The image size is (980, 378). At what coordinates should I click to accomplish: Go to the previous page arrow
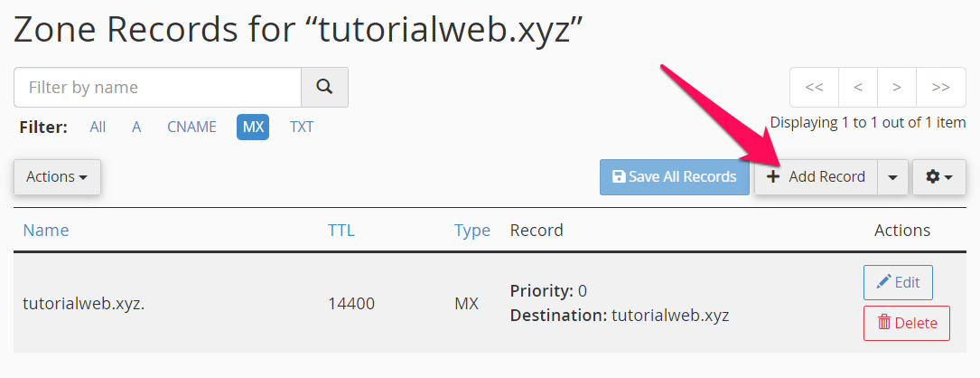[x=858, y=88]
